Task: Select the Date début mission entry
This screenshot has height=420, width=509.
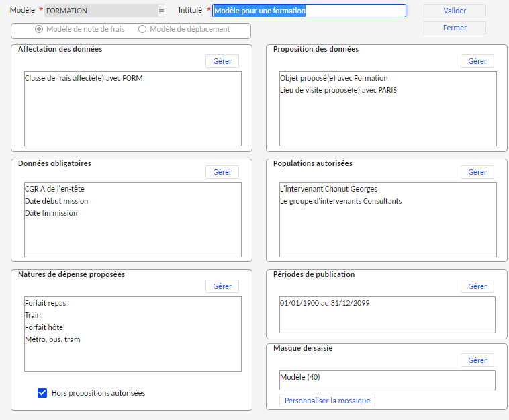Action: tap(56, 201)
